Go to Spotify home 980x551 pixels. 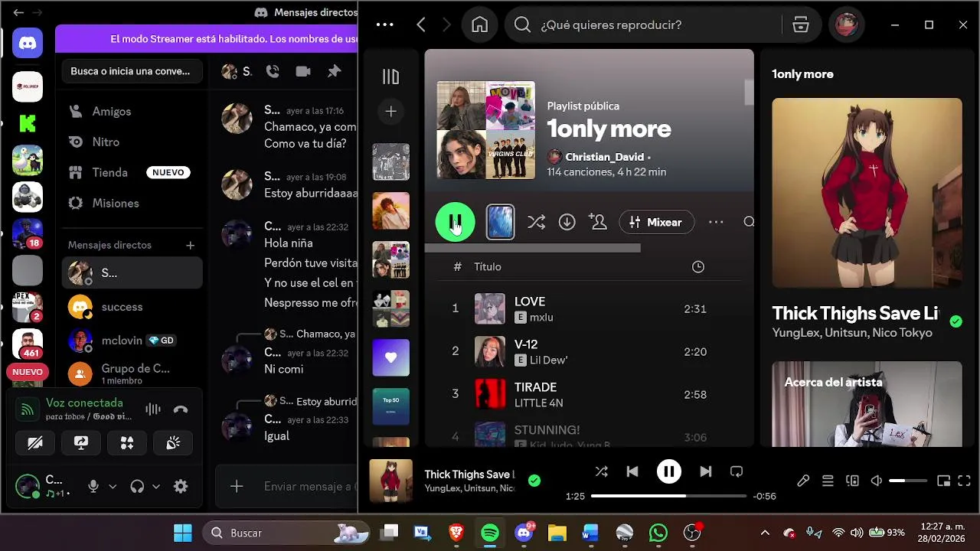click(x=479, y=24)
